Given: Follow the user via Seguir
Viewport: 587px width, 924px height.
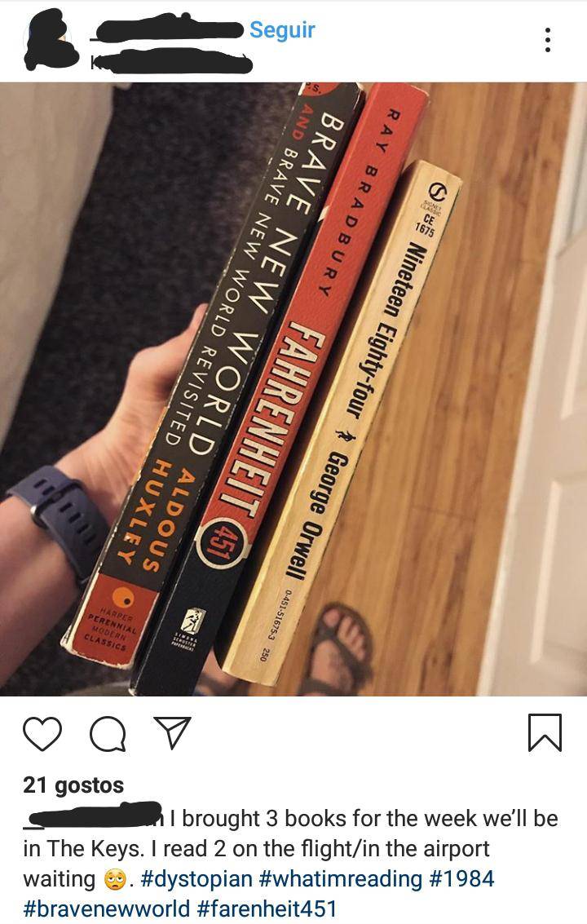Looking at the screenshot, I should pos(282,29).
